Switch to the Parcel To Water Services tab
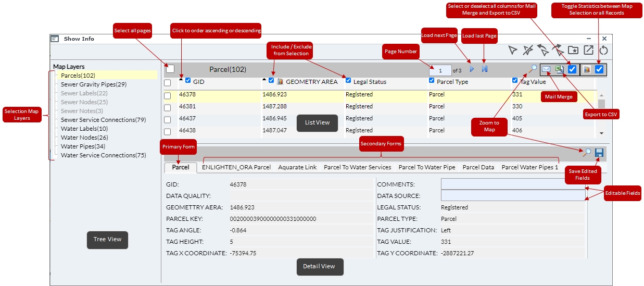This screenshot has height=286, width=644. pyautogui.click(x=357, y=168)
